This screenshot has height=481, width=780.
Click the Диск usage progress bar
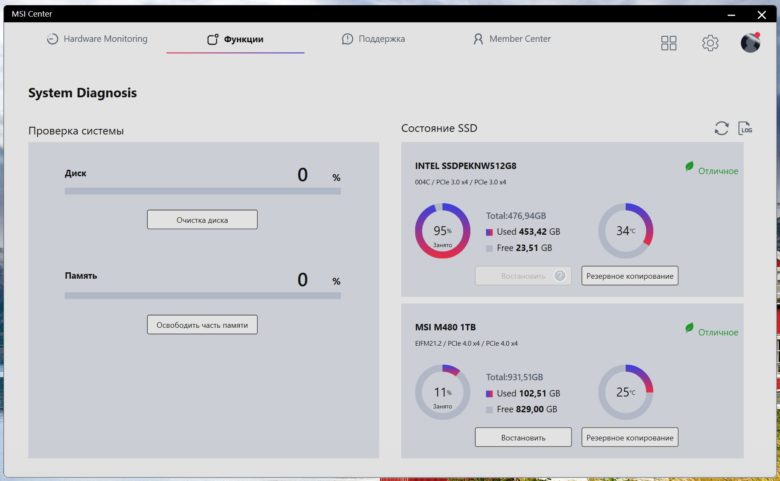[202, 191]
